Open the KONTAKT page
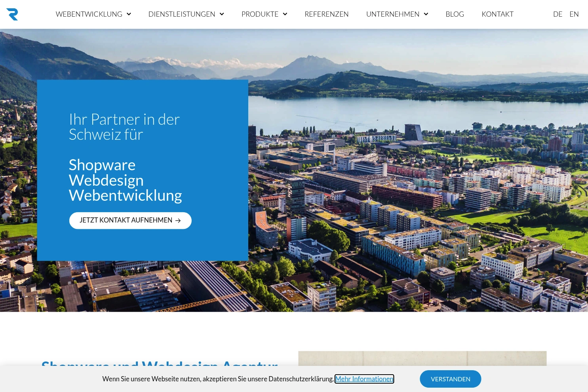The image size is (588, 392). (497, 14)
